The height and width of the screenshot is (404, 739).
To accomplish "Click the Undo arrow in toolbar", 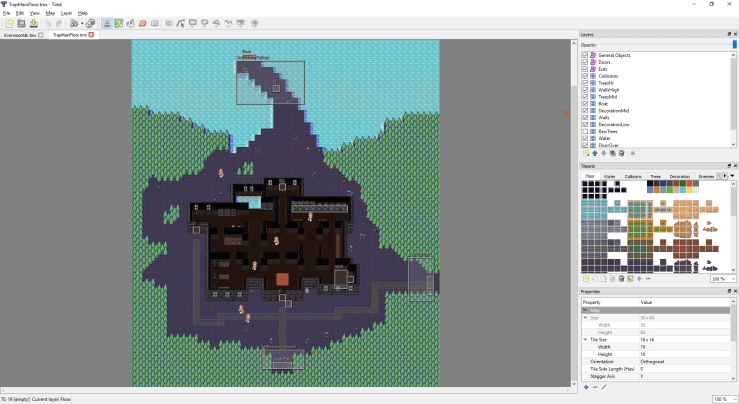I will tap(47, 23).
